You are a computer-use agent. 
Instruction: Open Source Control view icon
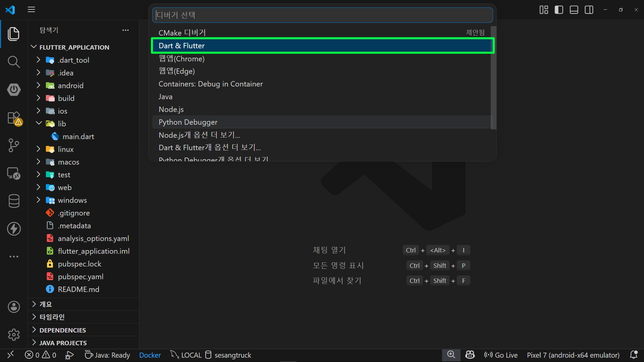pyautogui.click(x=13, y=145)
